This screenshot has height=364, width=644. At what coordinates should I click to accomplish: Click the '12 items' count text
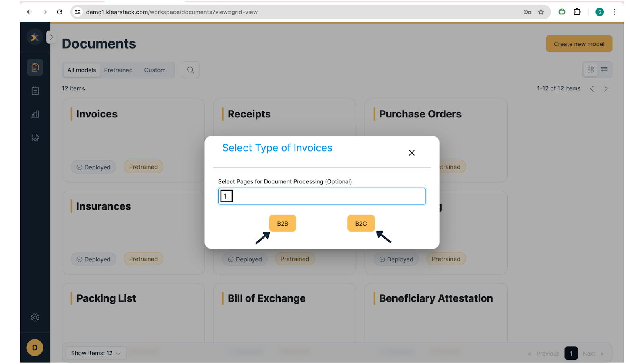pos(73,88)
